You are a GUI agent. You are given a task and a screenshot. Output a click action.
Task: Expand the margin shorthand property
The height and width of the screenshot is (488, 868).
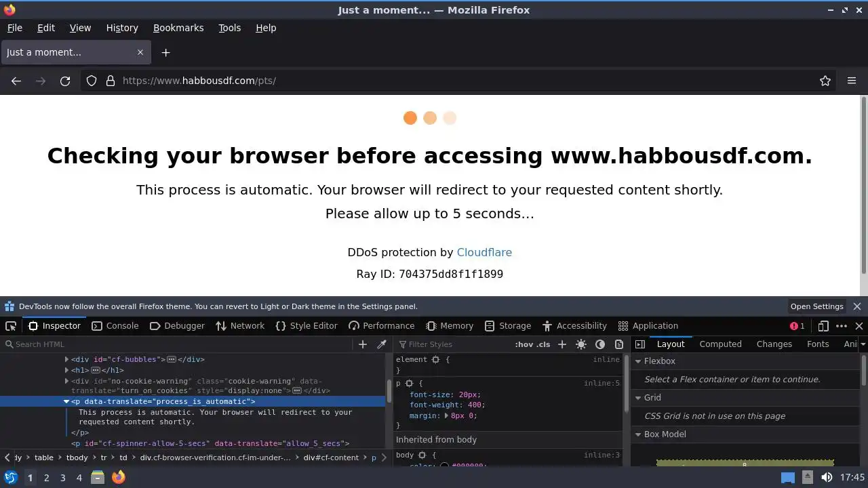click(x=446, y=415)
